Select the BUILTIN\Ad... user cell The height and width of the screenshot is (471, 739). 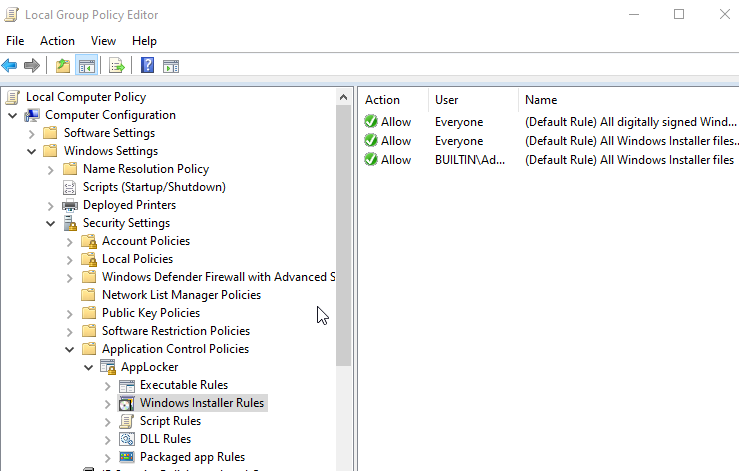pos(469,160)
